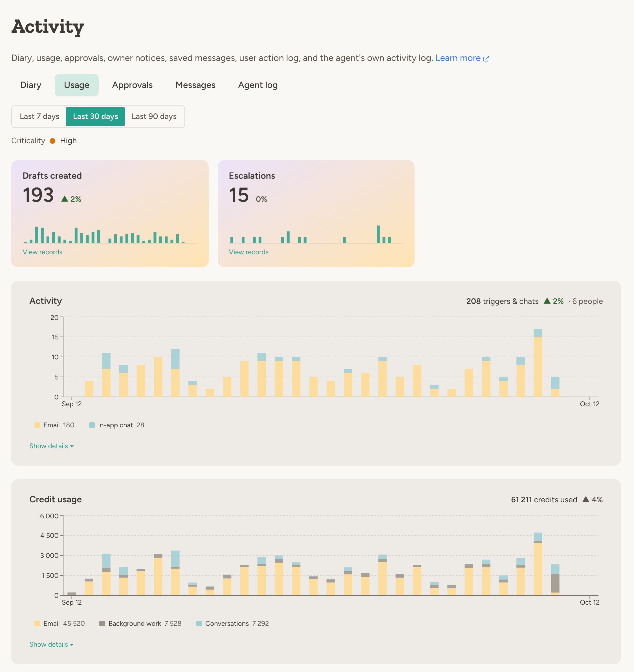Click the Activity page heading

(48, 27)
